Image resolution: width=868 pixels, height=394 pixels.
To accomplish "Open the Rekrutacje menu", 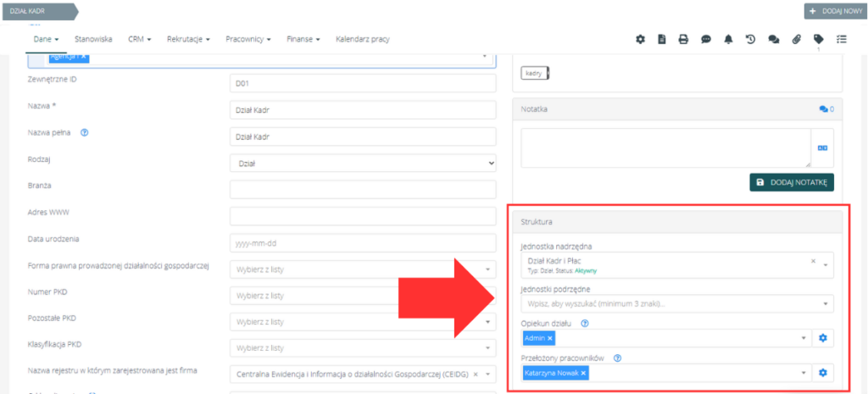I will [x=189, y=39].
